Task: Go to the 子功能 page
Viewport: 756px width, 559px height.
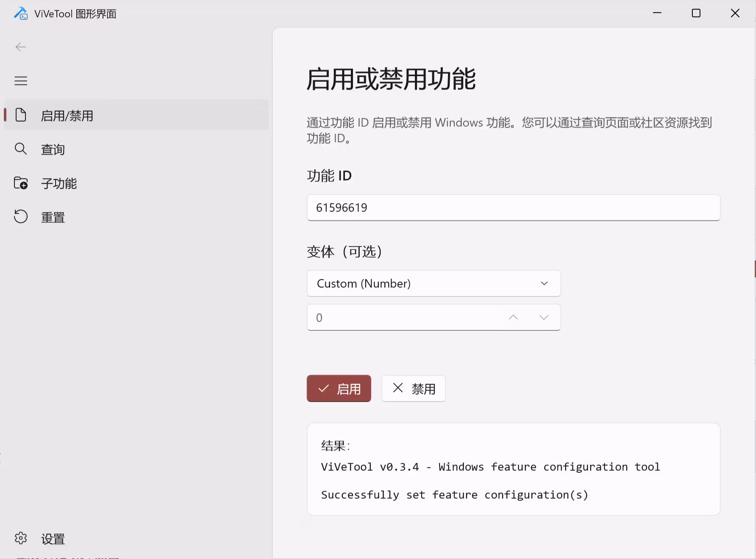Action: 136,183
